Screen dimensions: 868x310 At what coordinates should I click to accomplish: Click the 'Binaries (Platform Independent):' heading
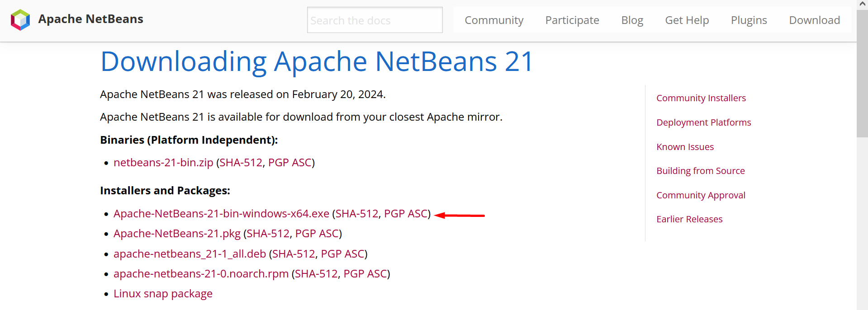[x=189, y=140]
